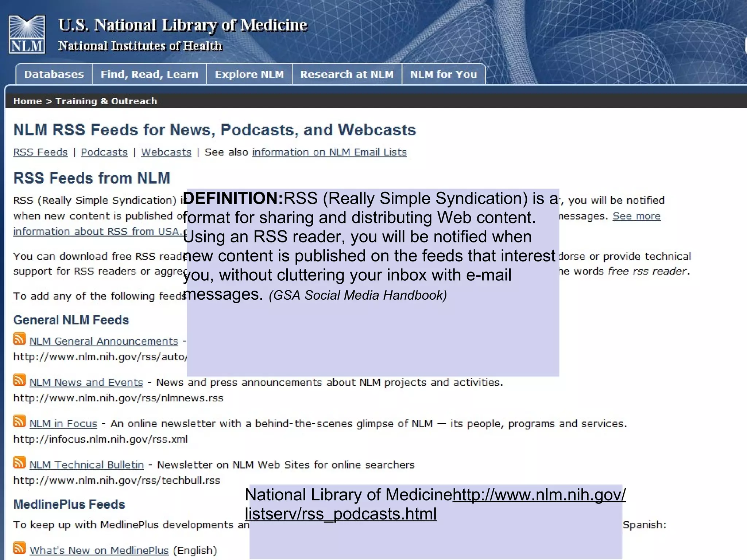
Task: Click RSS icon beside NLM General Announcements
Action: click(19, 339)
